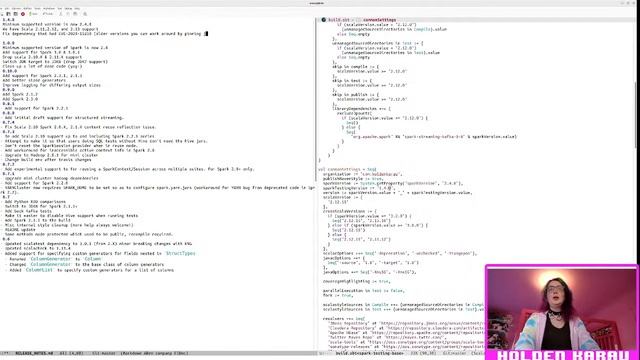This screenshot has height=360, width=640.
Task: Click 'Upgrade to Hadoop 2.8.3 for mini cluster'
Action: pos(51,155)
